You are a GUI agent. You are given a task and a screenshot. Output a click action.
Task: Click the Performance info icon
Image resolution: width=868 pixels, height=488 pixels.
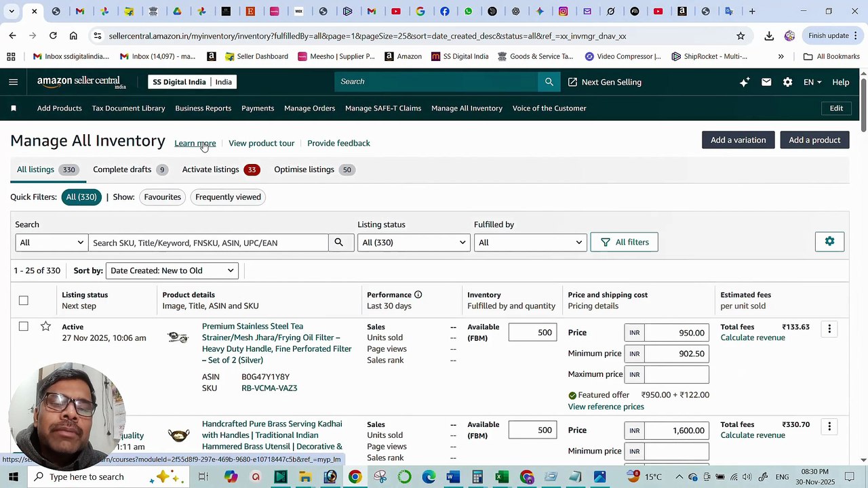[x=418, y=295]
